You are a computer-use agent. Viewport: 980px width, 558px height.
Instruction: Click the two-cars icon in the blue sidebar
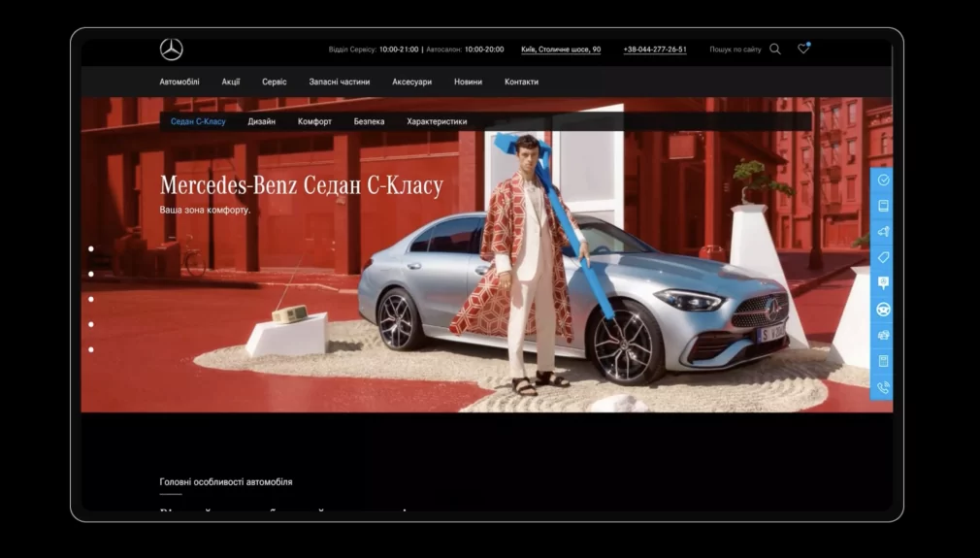(x=883, y=335)
